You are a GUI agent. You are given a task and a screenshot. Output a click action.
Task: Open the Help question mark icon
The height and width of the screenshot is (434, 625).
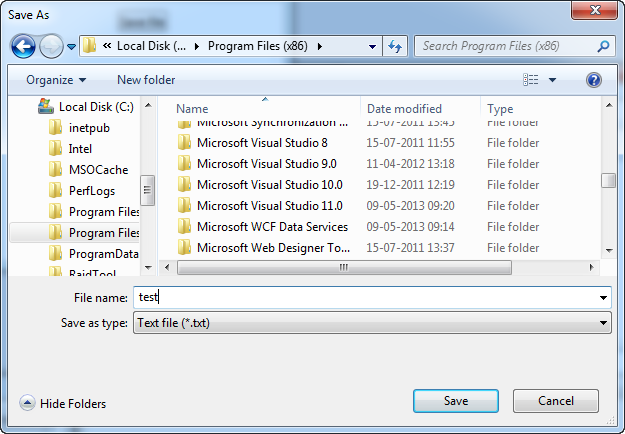pos(594,80)
